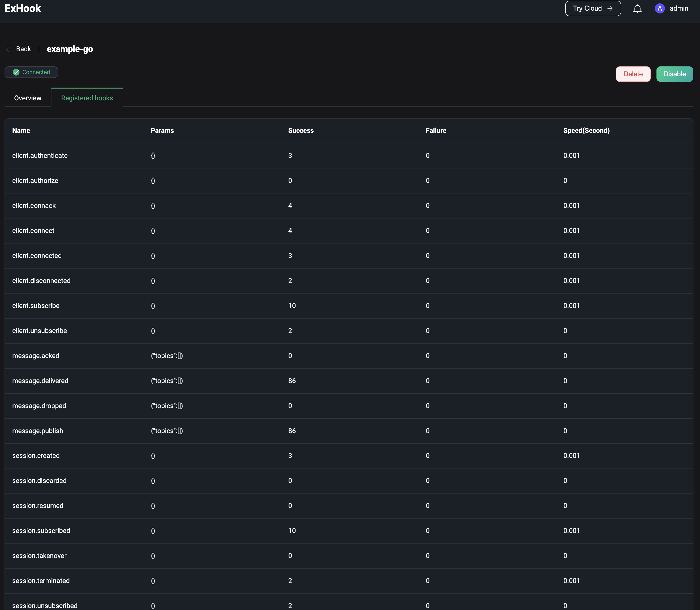
Task: Go Back to the ExHook list
Action: (x=23, y=49)
